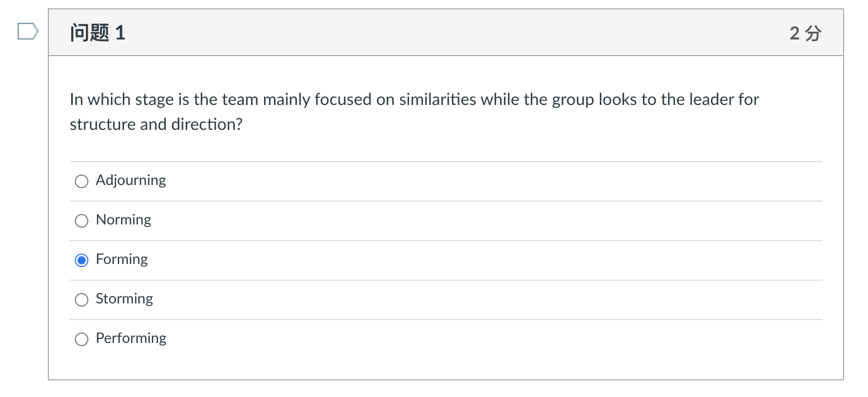The image size is (868, 397).
Task: Click the selected Forming radio button
Action: coord(82,260)
